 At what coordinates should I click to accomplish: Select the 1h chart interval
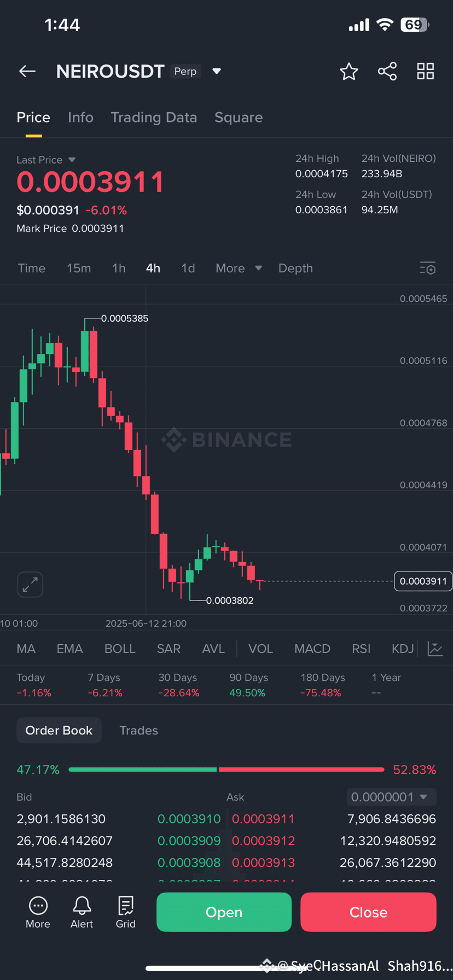[x=119, y=268]
